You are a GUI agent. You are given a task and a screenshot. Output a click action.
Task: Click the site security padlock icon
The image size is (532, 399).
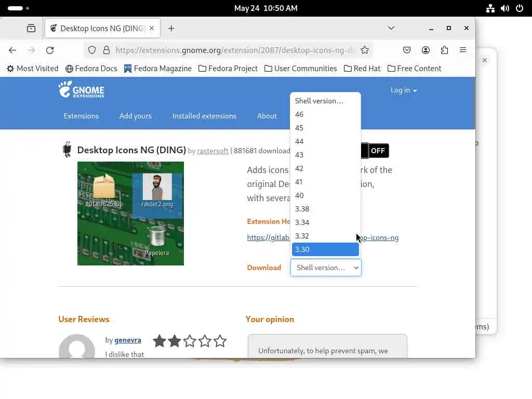tap(107, 50)
